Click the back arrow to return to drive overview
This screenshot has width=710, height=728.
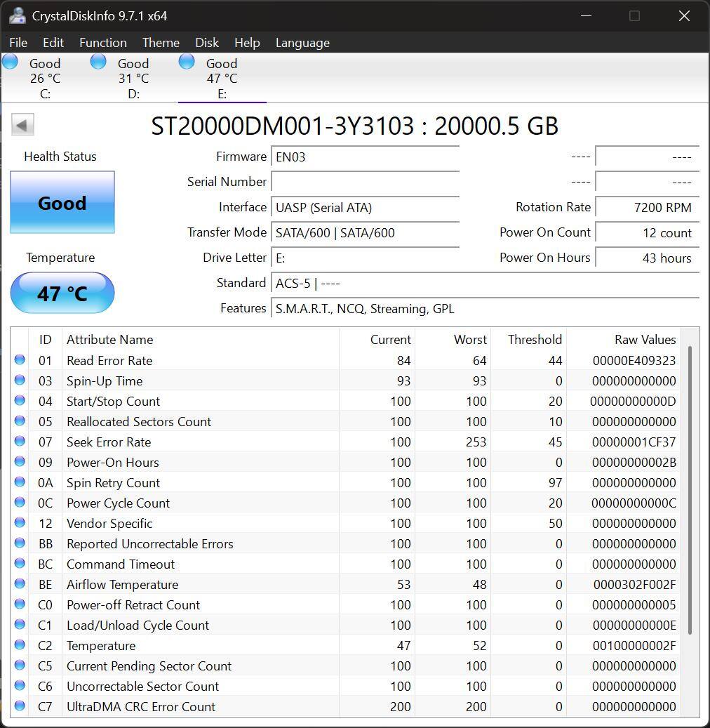[x=22, y=124]
